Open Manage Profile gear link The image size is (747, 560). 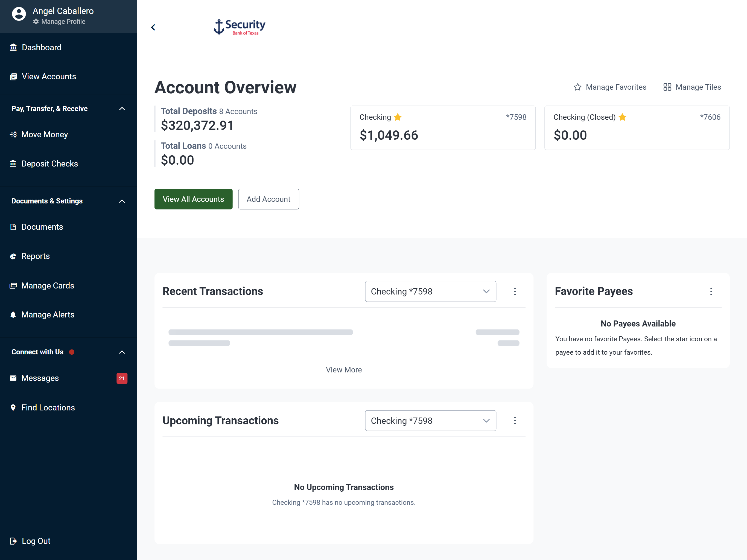(x=59, y=22)
